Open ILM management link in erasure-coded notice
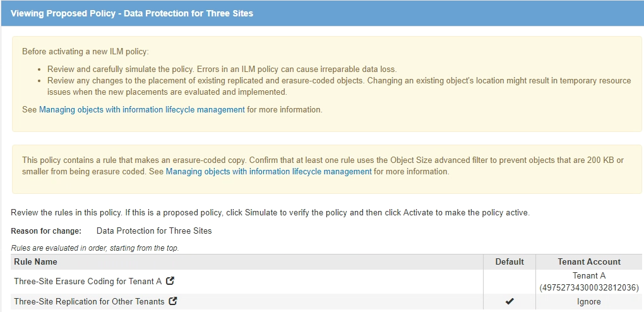 tap(268, 171)
